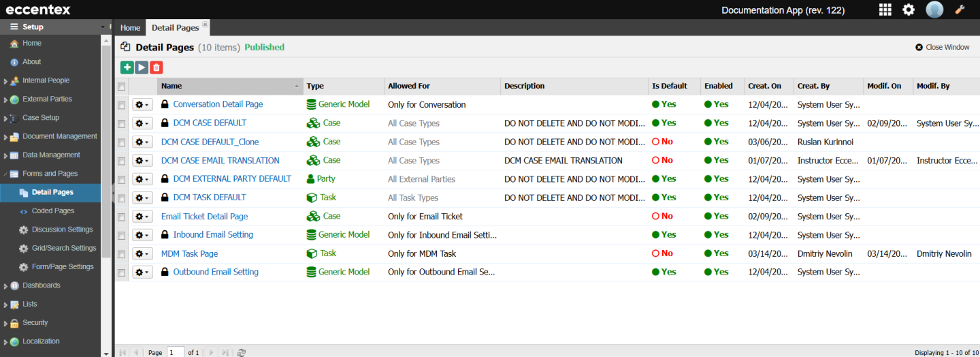Click the orange wrench icon in header
This screenshot has width=980, height=357.
(x=960, y=10)
